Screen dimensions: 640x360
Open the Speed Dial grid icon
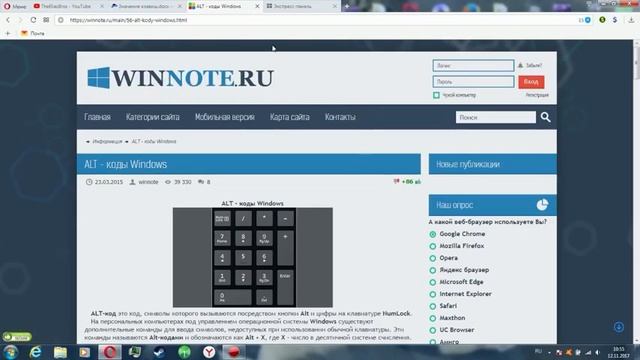pos(46,20)
